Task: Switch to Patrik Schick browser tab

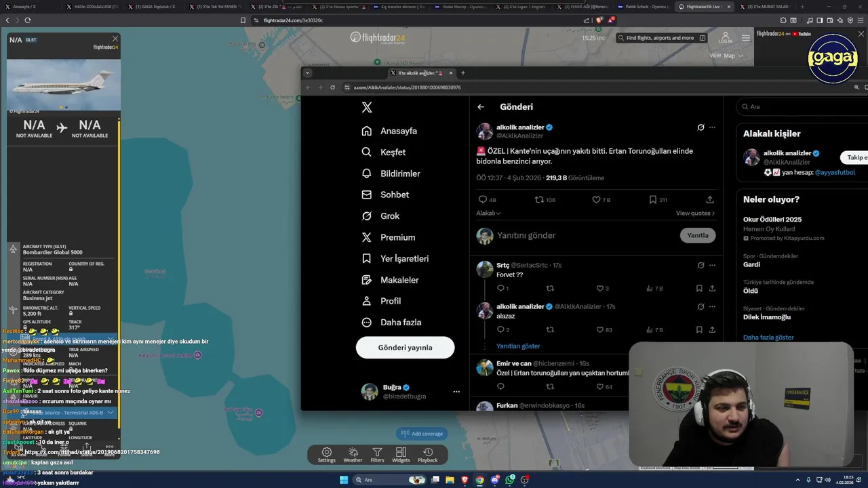Action: tap(644, 6)
